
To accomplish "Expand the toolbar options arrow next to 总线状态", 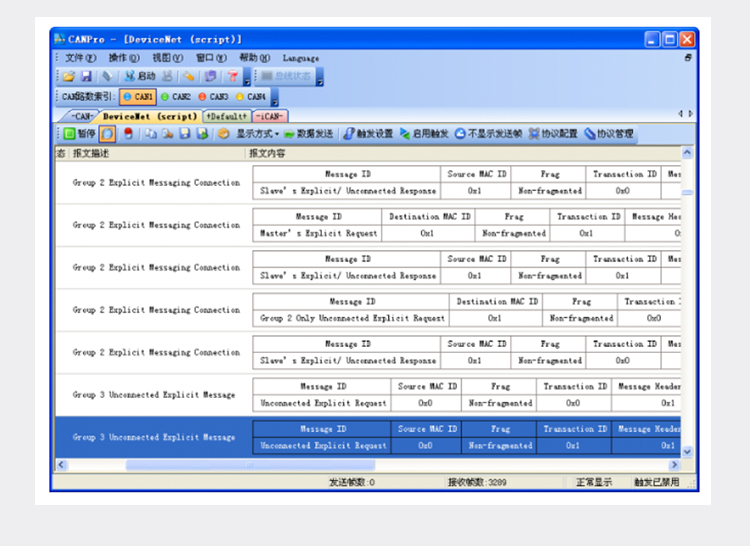I will click(x=320, y=76).
